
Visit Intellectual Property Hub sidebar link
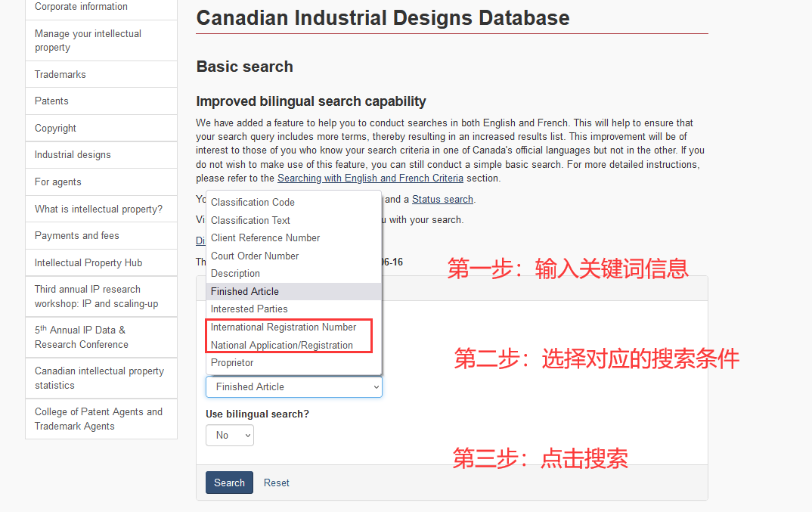pos(88,262)
